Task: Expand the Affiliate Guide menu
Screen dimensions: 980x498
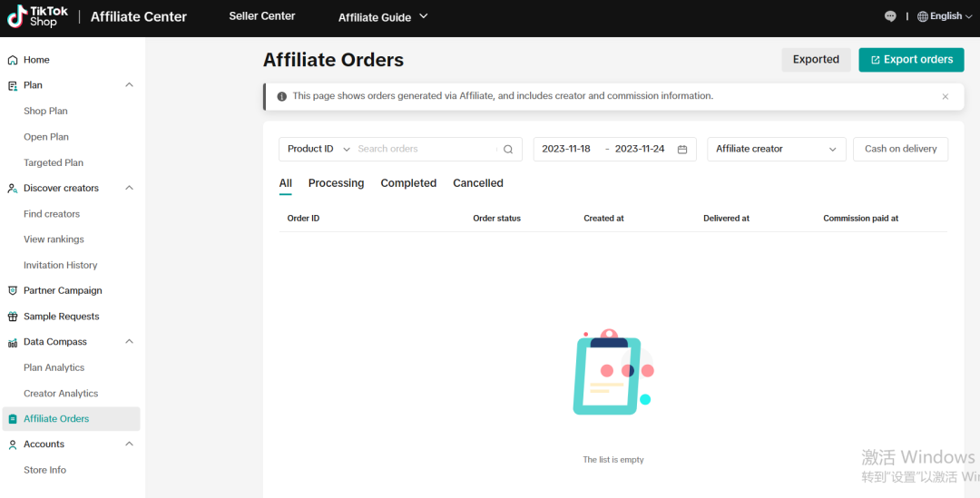Action: point(382,17)
